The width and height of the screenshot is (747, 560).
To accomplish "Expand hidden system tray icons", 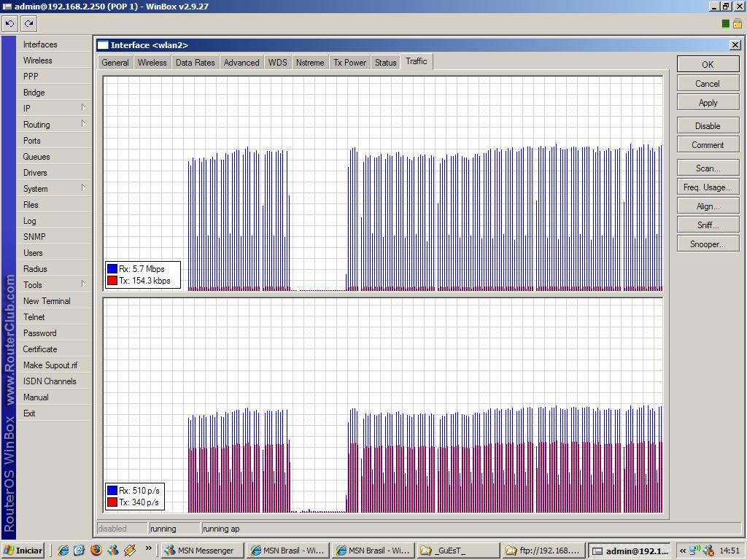I will click(683, 551).
